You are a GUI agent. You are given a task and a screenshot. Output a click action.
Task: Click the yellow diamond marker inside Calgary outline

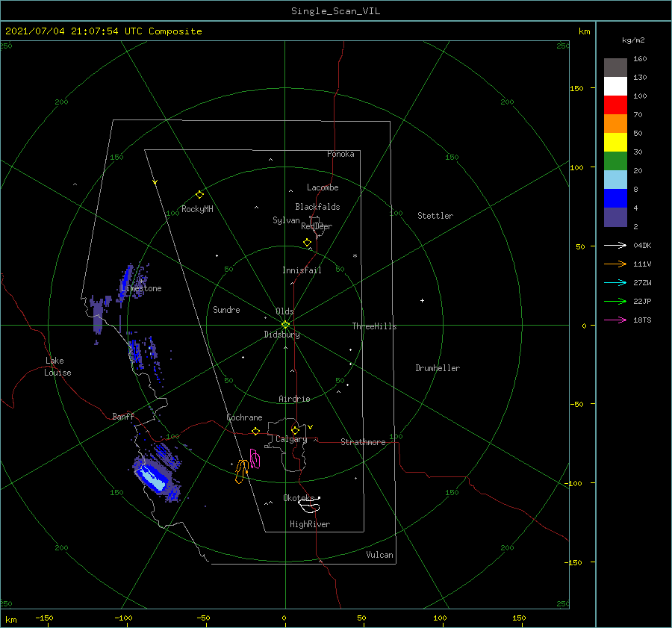[x=295, y=430]
